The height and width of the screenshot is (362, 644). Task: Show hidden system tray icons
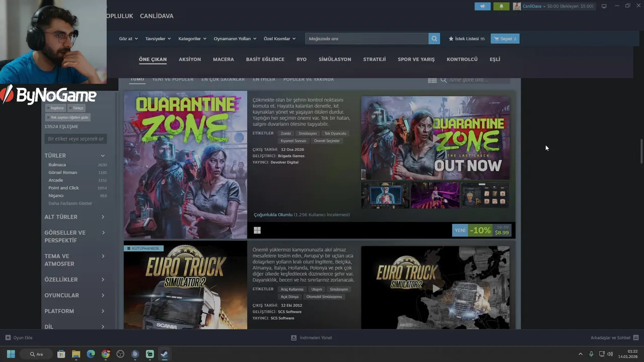pos(580,354)
